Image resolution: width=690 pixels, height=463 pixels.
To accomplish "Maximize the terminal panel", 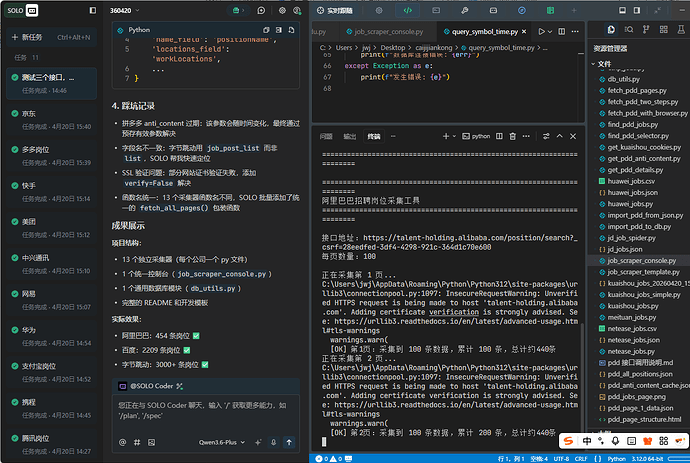I will click(x=559, y=136).
